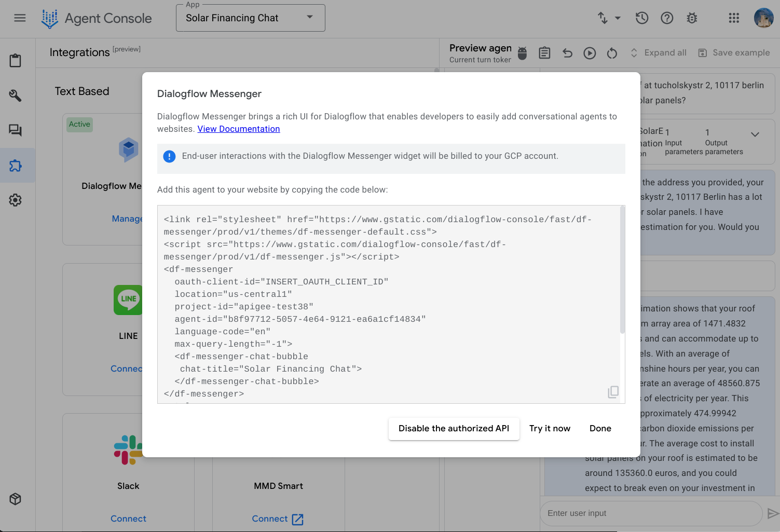Open the user account avatar
Screen dimensions: 780x532
[763, 18]
